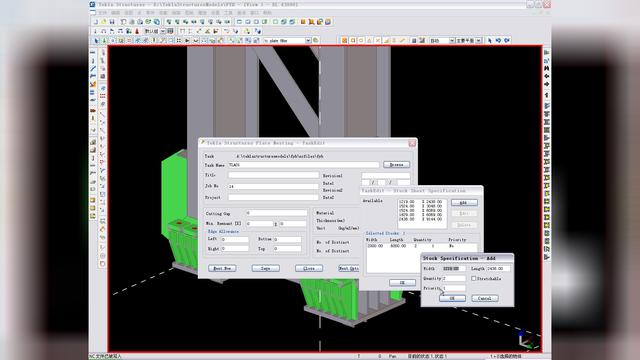This screenshot has height=360, width=640.
Task: Click OK in Stock Sheet Specification dialog
Action: (402, 282)
